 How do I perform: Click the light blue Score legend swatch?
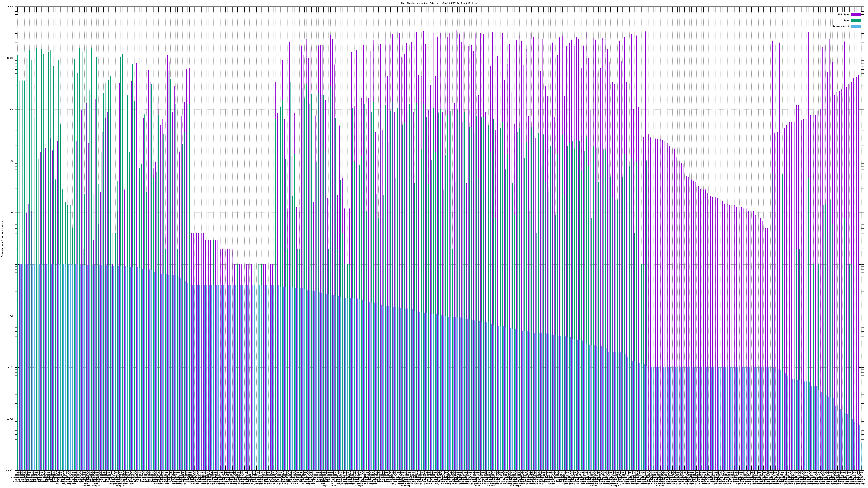(x=856, y=26)
